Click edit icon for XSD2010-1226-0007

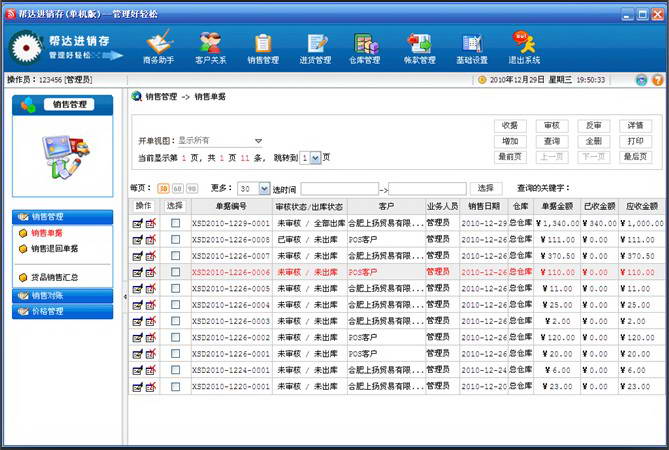pos(137,256)
